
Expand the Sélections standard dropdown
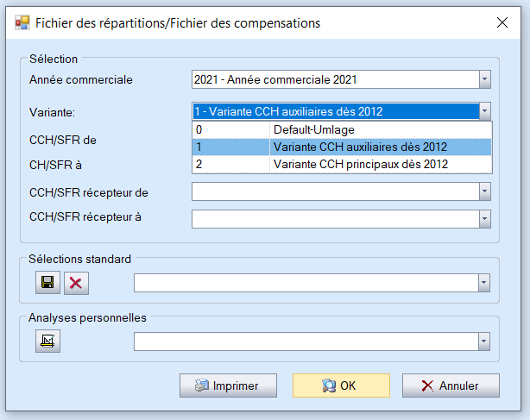(x=484, y=283)
